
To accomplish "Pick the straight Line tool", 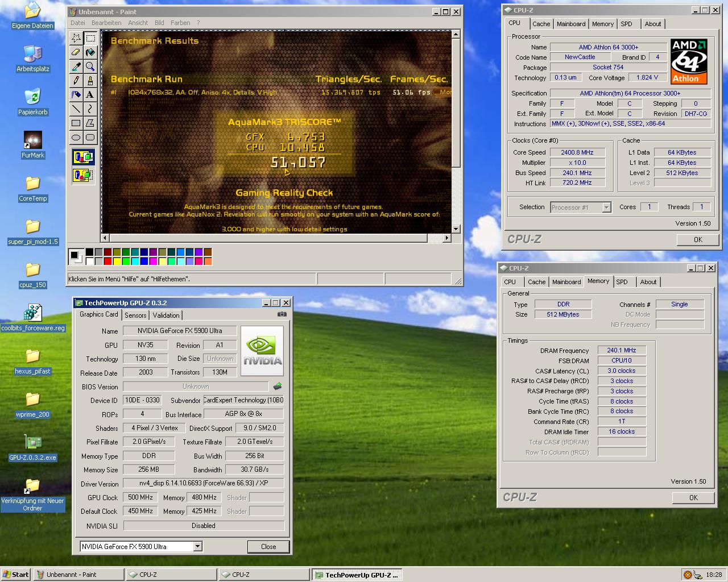I will 76,109.
